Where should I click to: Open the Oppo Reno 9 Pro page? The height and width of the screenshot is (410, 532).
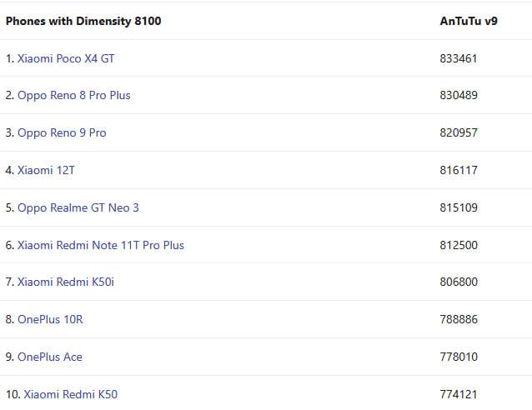62,132
